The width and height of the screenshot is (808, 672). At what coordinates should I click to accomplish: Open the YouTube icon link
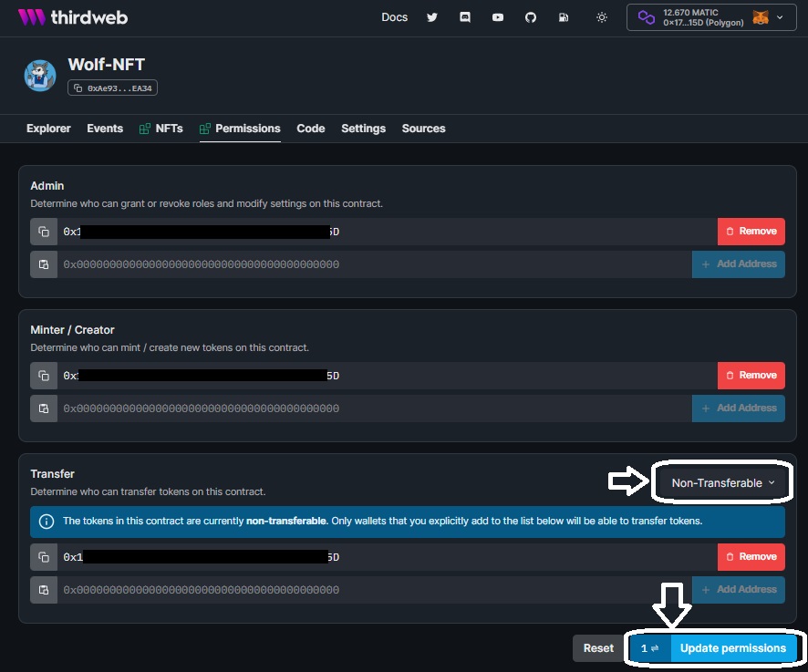point(498,17)
